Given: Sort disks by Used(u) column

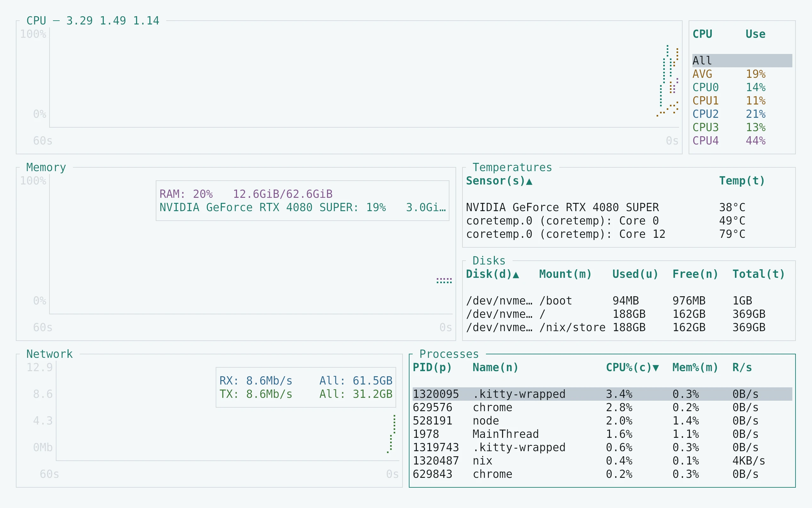Looking at the screenshot, I should point(636,274).
